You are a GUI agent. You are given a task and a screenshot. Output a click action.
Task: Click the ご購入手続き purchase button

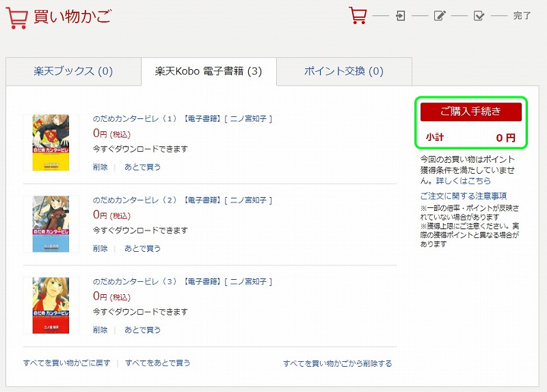[471, 112]
